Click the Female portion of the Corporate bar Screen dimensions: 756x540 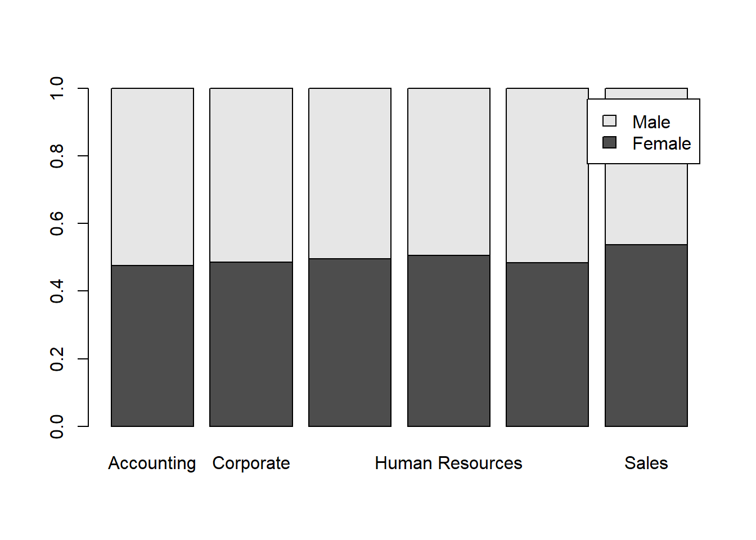(251, 344)
